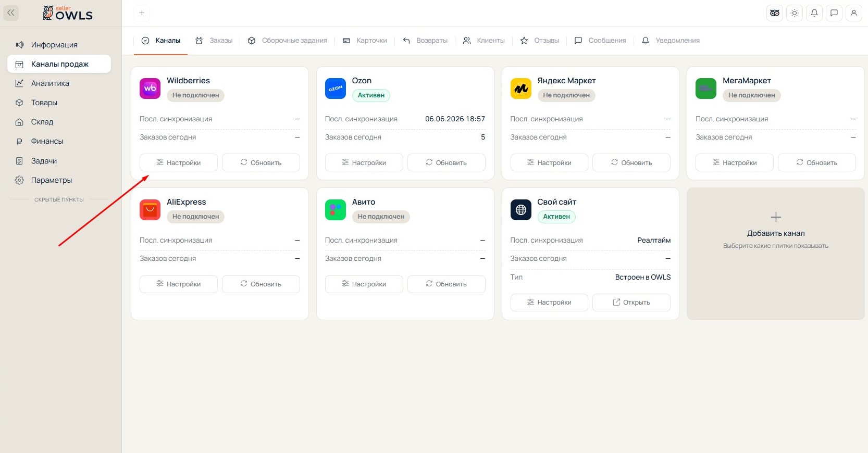The height and width of the screenshot is (453, 868).
Task: Click the Wildberries logo icon
Action: [150, 89]
